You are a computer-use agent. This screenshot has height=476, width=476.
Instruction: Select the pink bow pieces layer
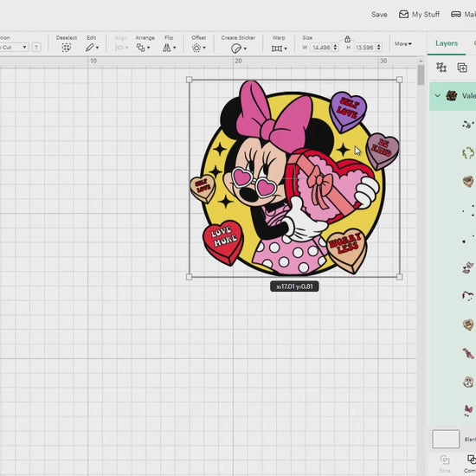(x=467, y=268)
